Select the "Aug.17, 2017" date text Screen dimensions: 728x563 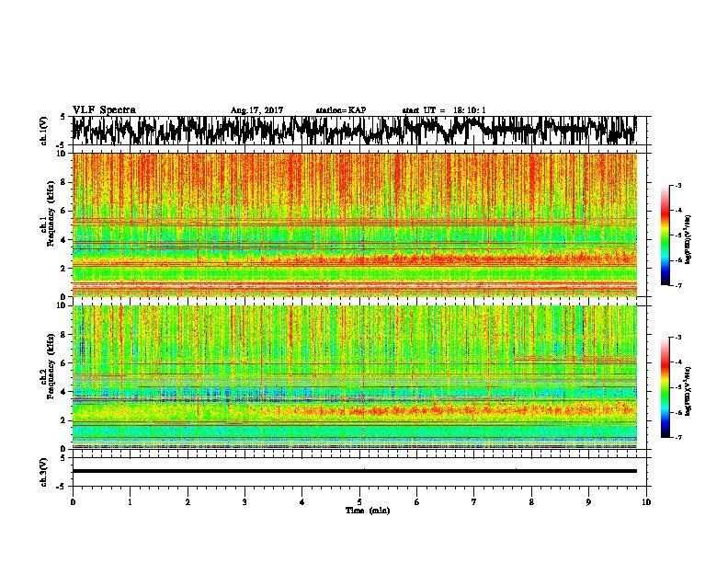coord(256,110)
